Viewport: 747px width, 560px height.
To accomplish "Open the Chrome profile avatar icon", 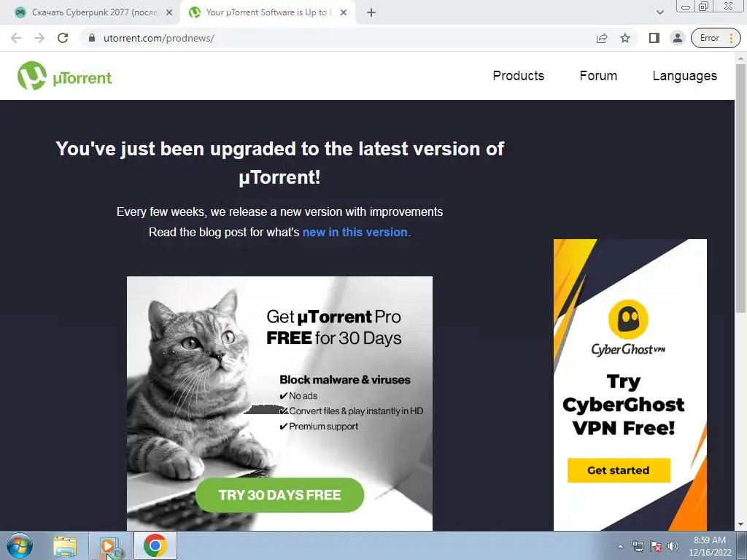I will 677,38.
